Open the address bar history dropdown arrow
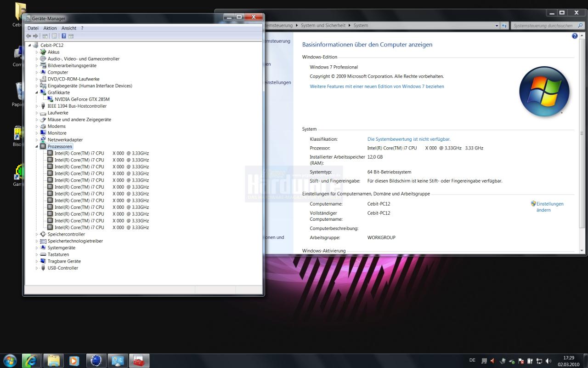This screenshot has width=588, height=368. 497,26
